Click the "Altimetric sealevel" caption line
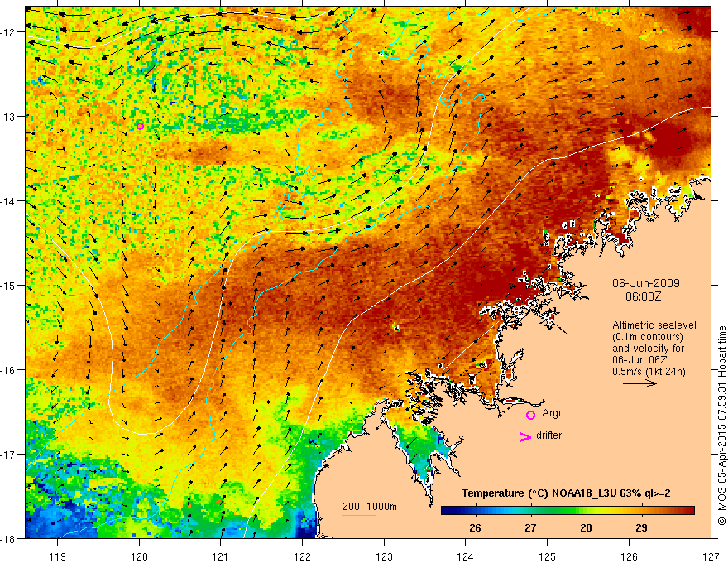The image size is (728, 563). pos(654,325)
